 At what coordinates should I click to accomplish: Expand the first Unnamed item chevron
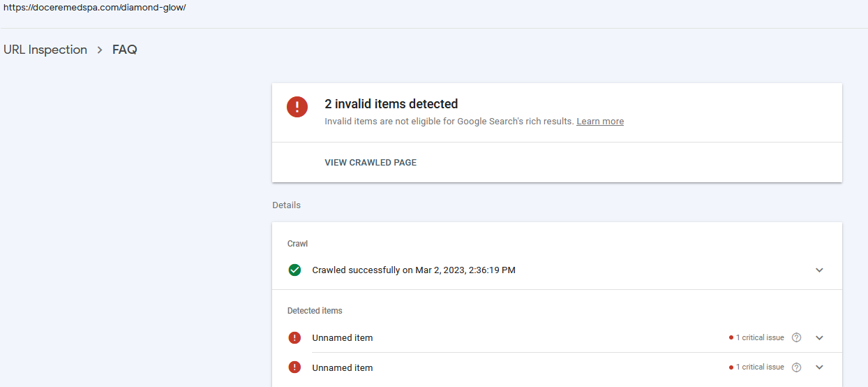[819, 337]
